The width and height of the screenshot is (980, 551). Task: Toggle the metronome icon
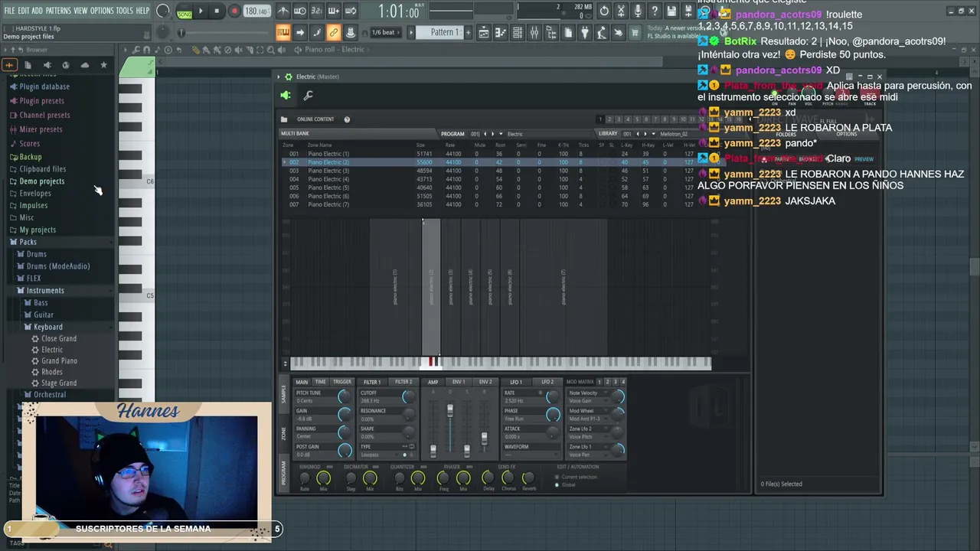(283, 11)
